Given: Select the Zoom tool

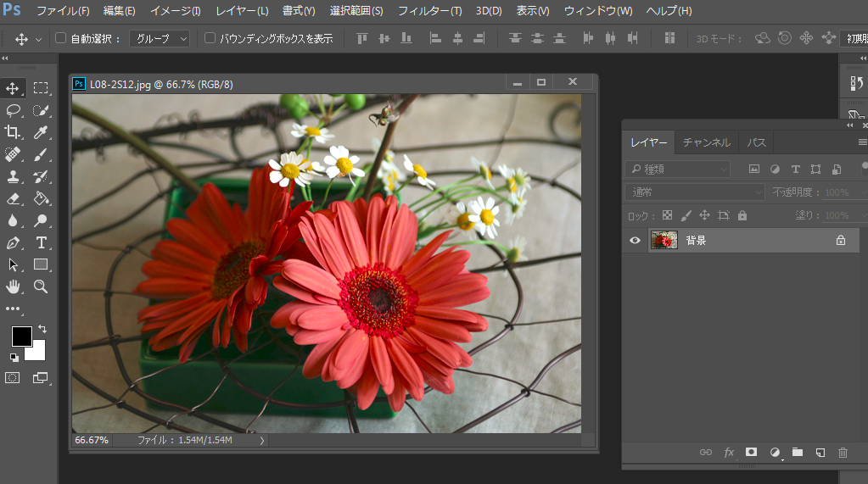Looking at the screenshot, I should [x=40, y=287].
